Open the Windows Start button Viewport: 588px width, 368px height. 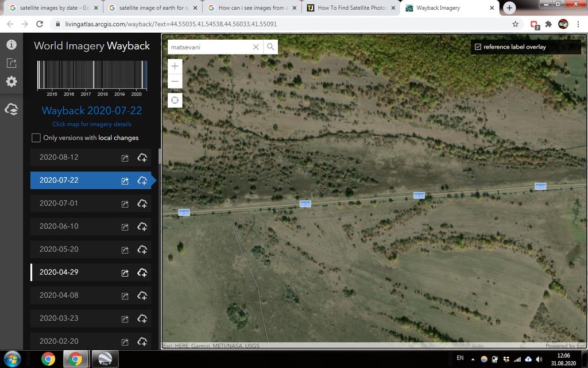coord(13,359)
